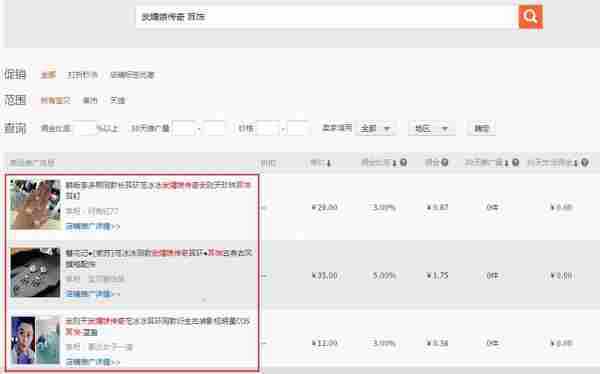Select 天猫 range filter option
The height and width of the screenshot is (374, 600).
(x=117, y=100)
